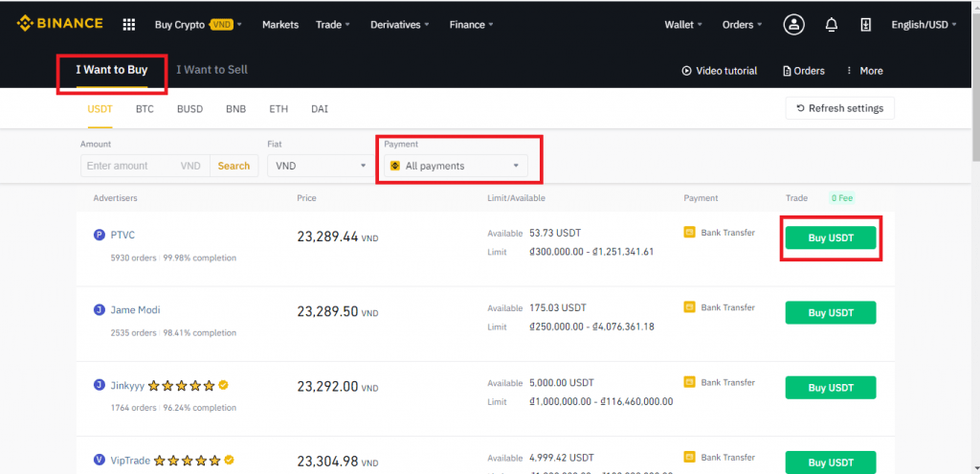The width and height of the screenshot is (980, 474).
Task: Select the ETH coin tab
Action: click(278, 109)
